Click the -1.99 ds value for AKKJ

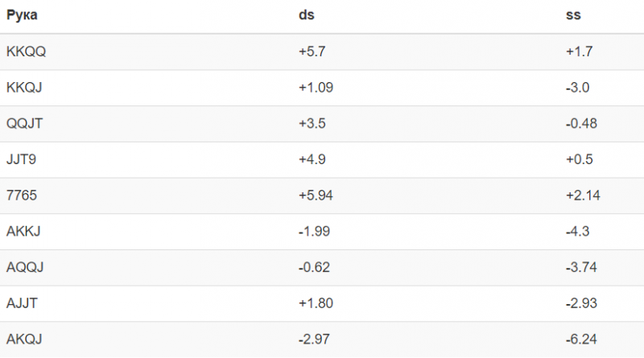(314, 232)
